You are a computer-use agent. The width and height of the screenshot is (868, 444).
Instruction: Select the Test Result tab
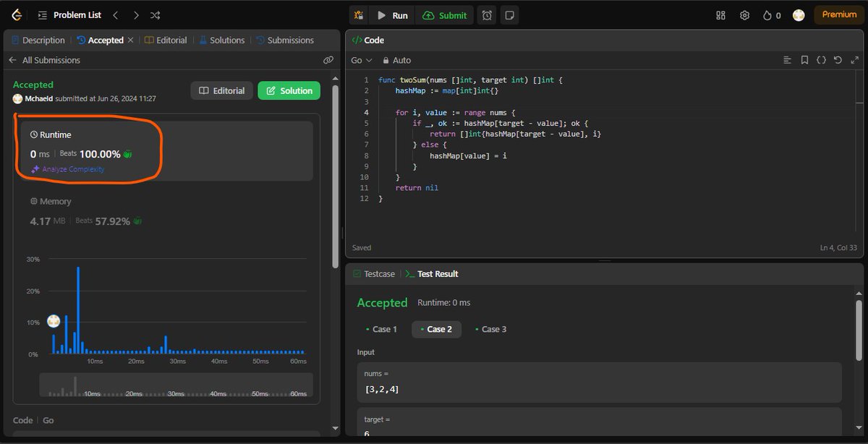(432, 274)
